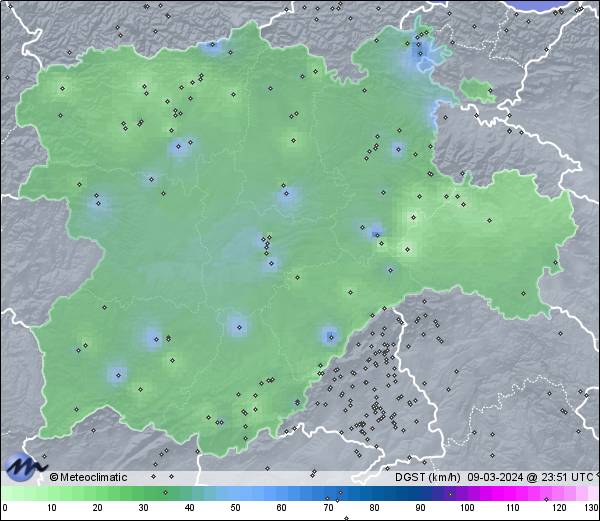Click the scale label 120
This screenshot has width=600, height=521.
pos(559,508)
